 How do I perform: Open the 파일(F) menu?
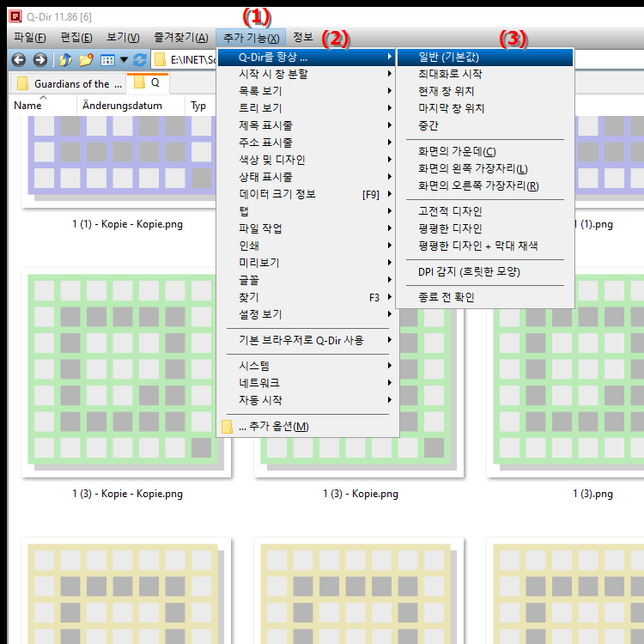pos(29,38)
